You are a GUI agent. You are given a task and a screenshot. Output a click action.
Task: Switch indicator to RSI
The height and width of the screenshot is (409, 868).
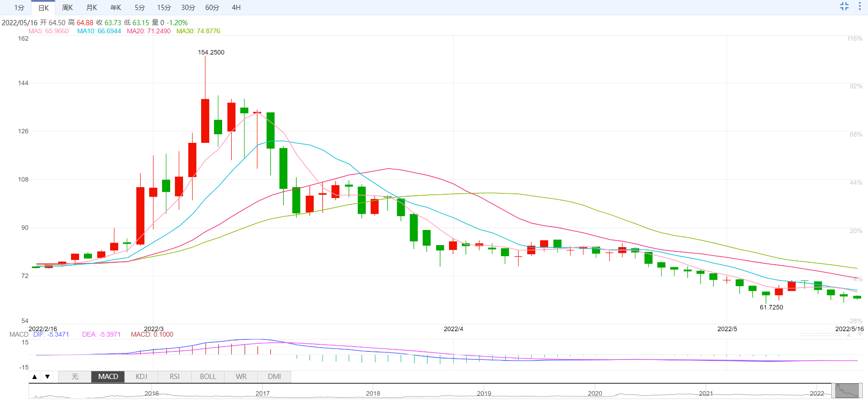click(x=174, y=377)
